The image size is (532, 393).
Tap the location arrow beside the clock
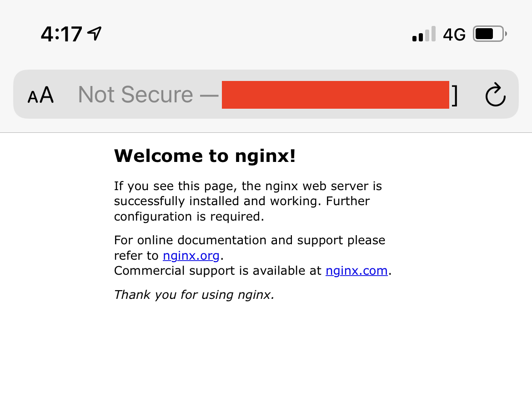tap(95, 33)
